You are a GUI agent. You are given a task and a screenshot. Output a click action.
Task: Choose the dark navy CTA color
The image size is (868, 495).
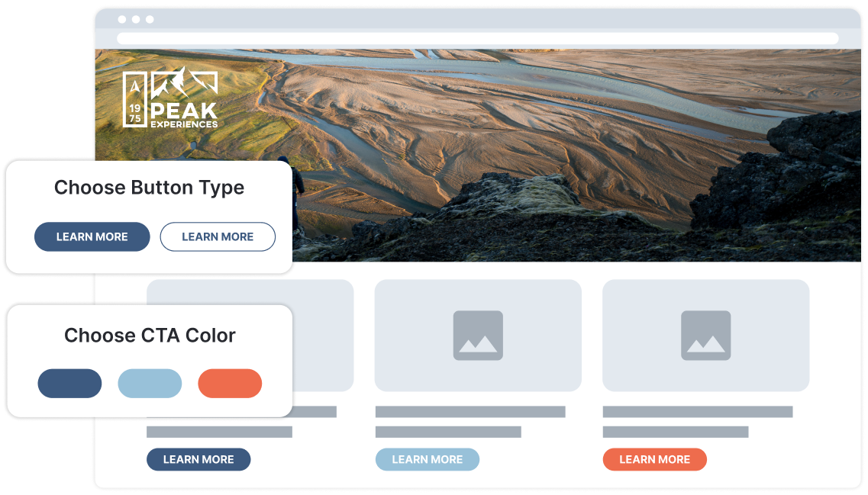(x=69, y=384)
